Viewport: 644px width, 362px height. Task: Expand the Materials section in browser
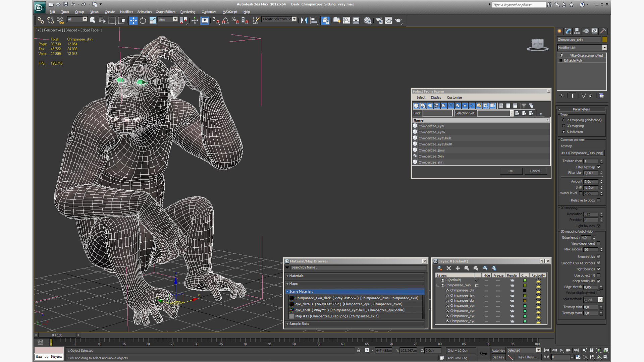[296, 276]
